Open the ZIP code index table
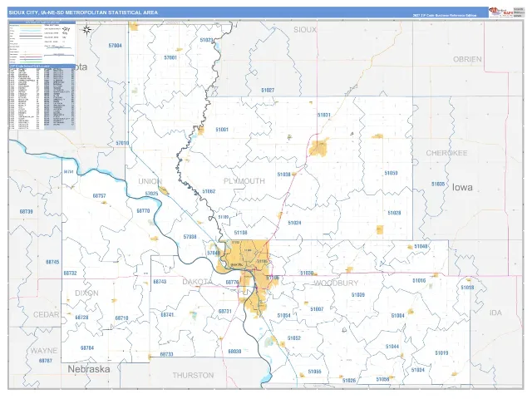Viewport: 532px width, 399px height. coord(42,97)
